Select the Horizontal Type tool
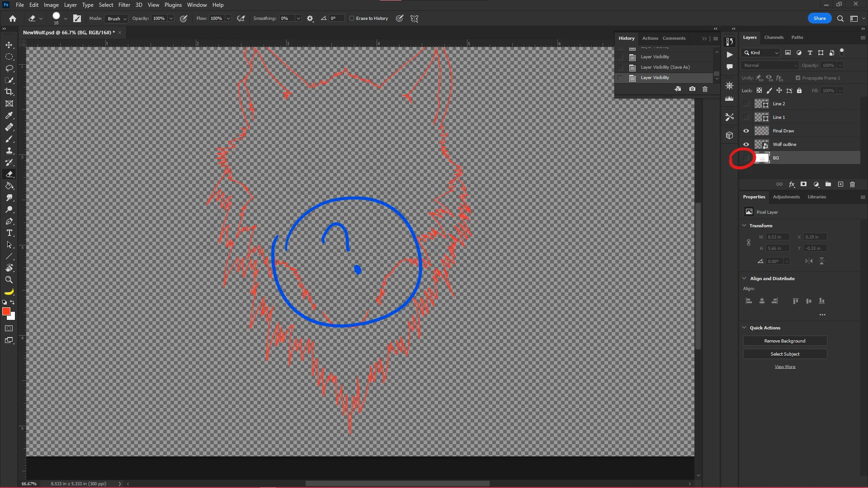Viewport: 868px width, 488px height. click(9, 233)
